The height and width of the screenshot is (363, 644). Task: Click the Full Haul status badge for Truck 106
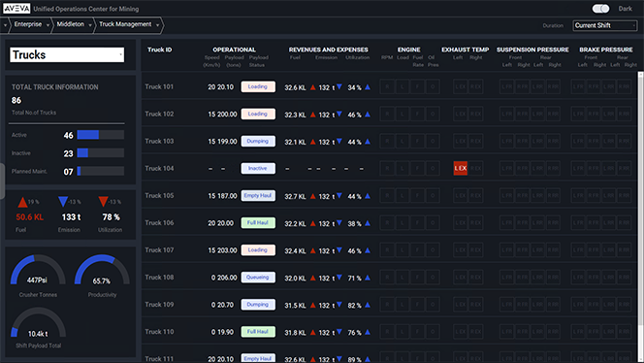coord(258,223)
